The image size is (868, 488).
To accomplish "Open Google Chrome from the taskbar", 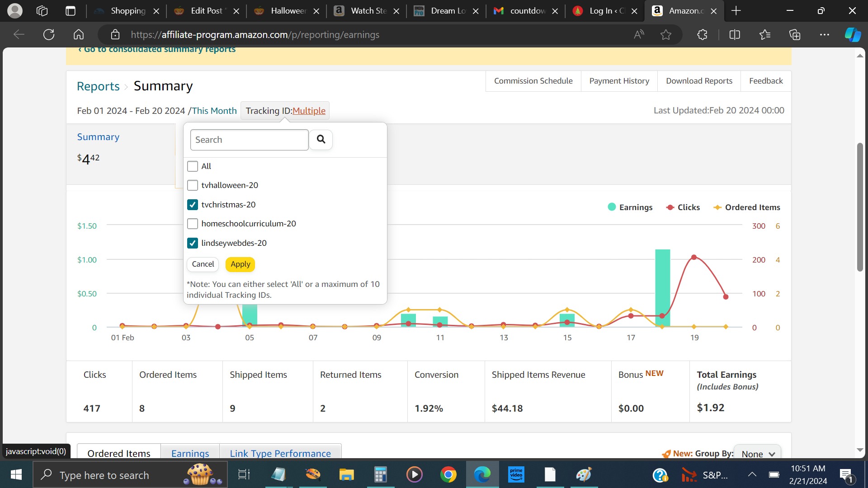I will click(448, 474).
